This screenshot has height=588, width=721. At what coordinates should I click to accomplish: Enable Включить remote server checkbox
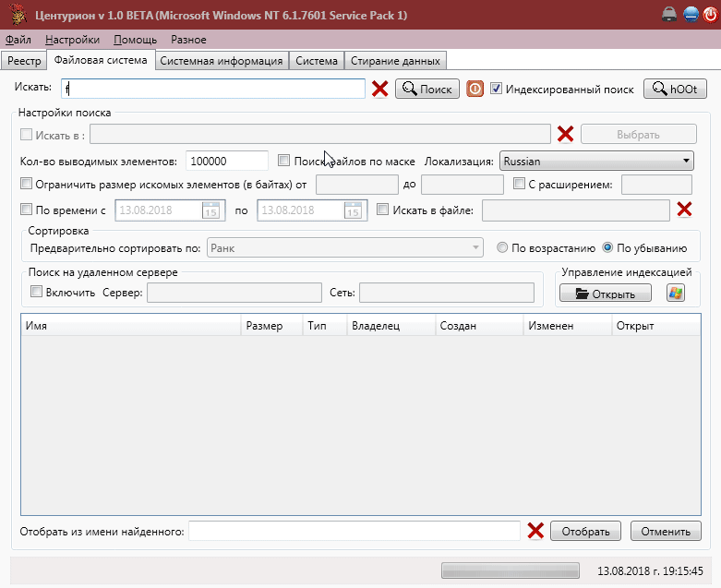(36, 292)
